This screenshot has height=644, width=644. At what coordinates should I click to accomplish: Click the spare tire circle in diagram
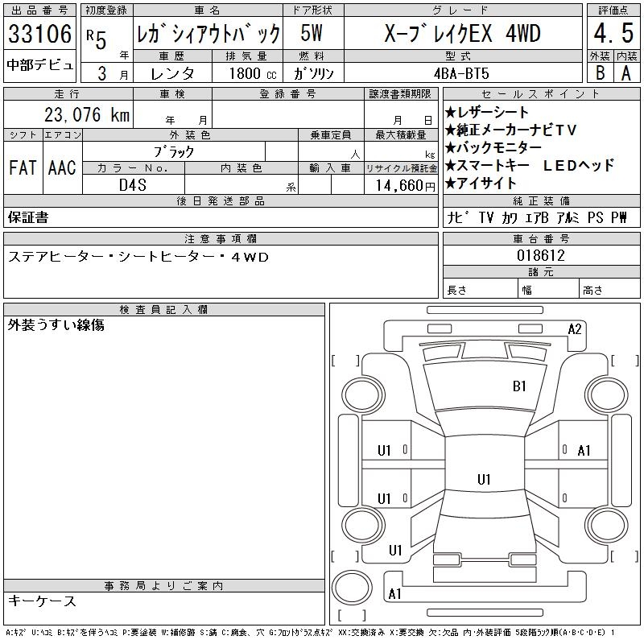point(352,587)
